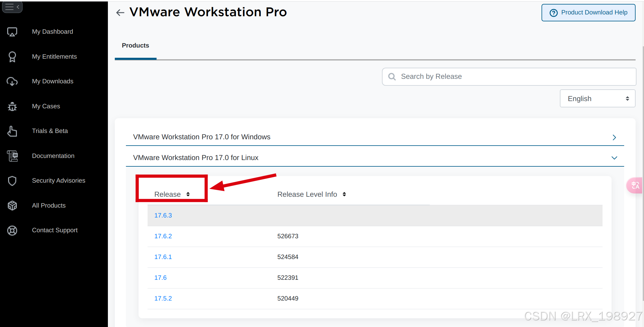The height and width of the screenshot is (327, 644).
Task: Open the English language dropdown
Action: [597, 99]
